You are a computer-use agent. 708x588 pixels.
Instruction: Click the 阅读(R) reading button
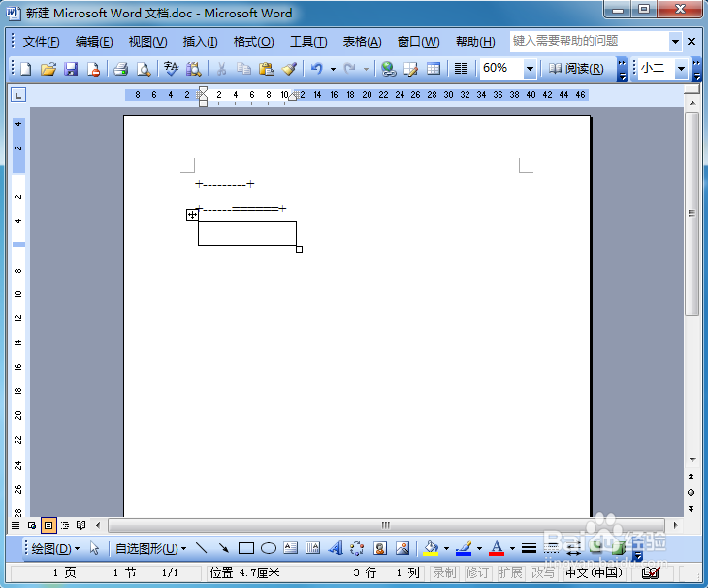click(576, 69)
